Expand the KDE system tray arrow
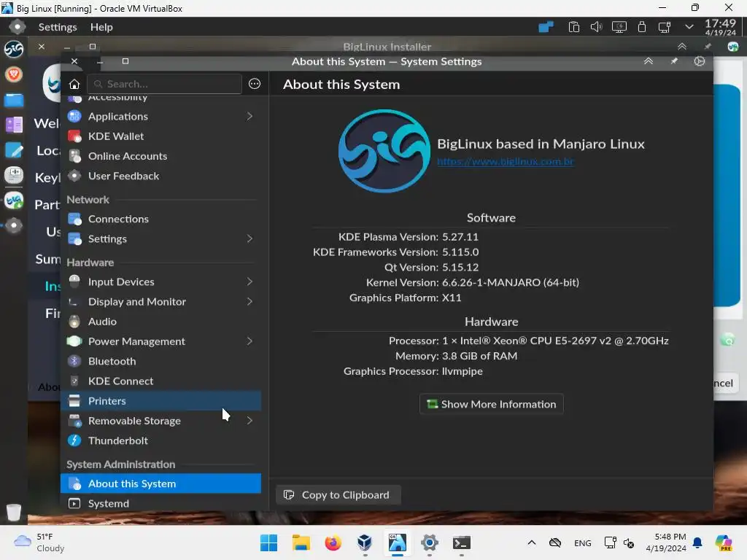Screen dimensions: 747x560 tap(689, 27)
